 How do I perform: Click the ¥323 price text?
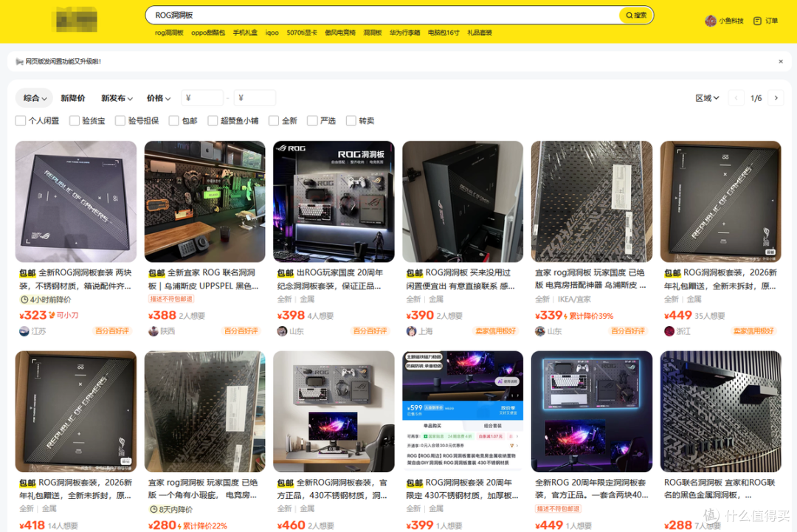click(33, 316)
